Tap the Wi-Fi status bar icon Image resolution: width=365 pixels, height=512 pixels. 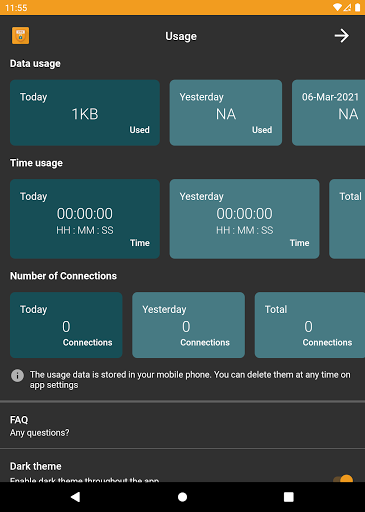coord(337,7)
